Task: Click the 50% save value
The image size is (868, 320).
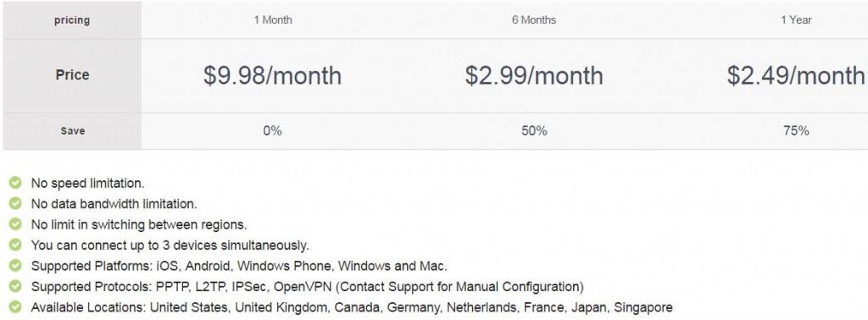Action: coord(534,131)
